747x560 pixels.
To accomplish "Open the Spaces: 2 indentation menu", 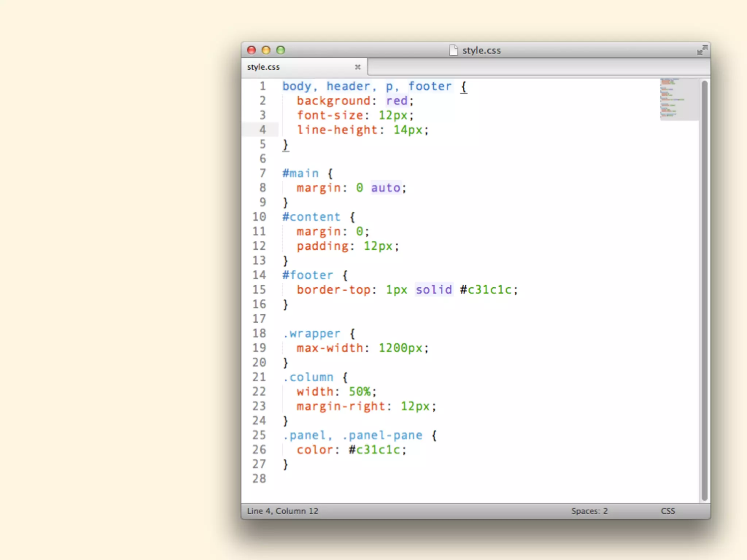I will click(589, 511).
